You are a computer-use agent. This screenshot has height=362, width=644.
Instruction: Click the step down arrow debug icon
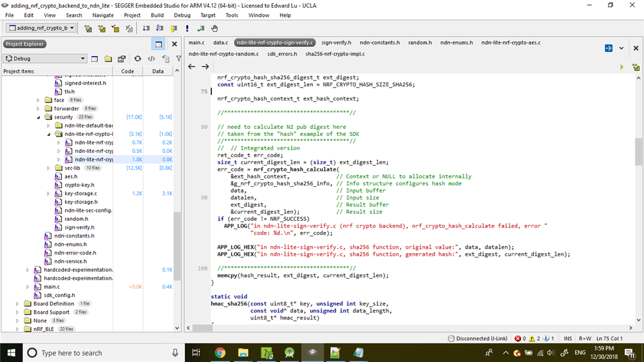pos(146,28)
